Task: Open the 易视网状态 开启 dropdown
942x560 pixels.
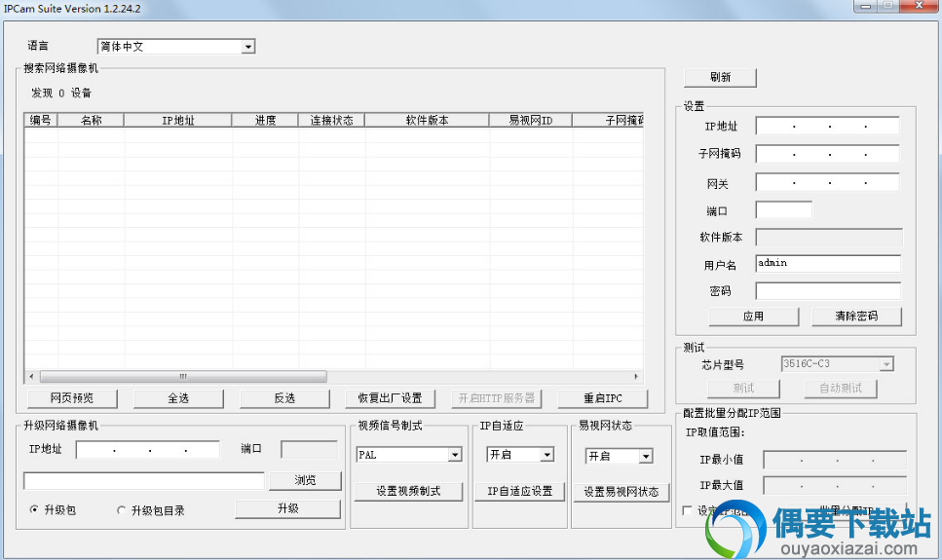Action: tap(619, 456)
